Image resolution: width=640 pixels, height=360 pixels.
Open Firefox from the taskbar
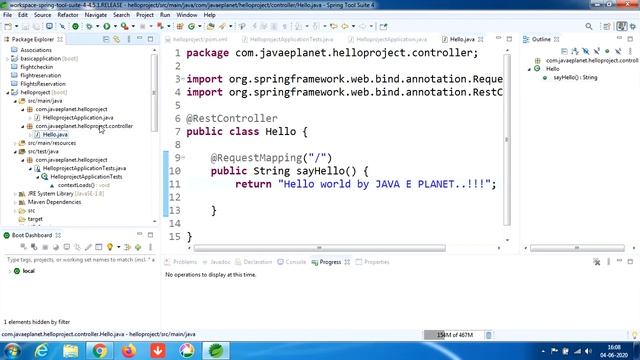pyautogui.click(x=129, y=351)
